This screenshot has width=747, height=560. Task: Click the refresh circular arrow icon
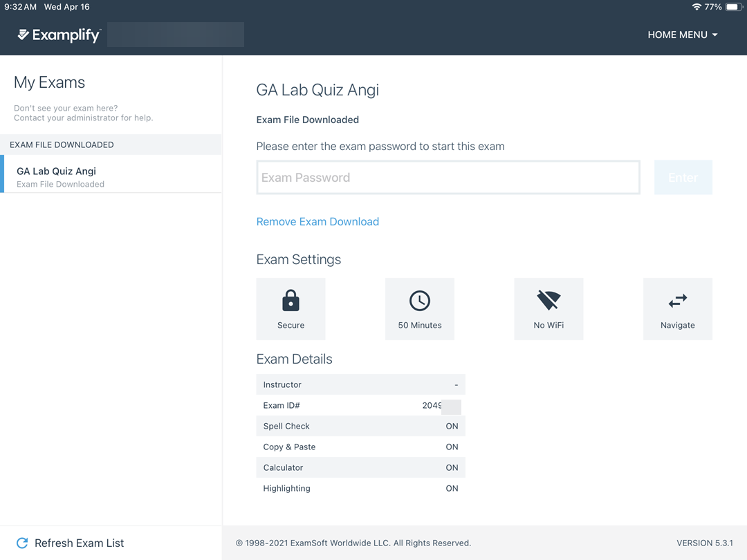22,543
